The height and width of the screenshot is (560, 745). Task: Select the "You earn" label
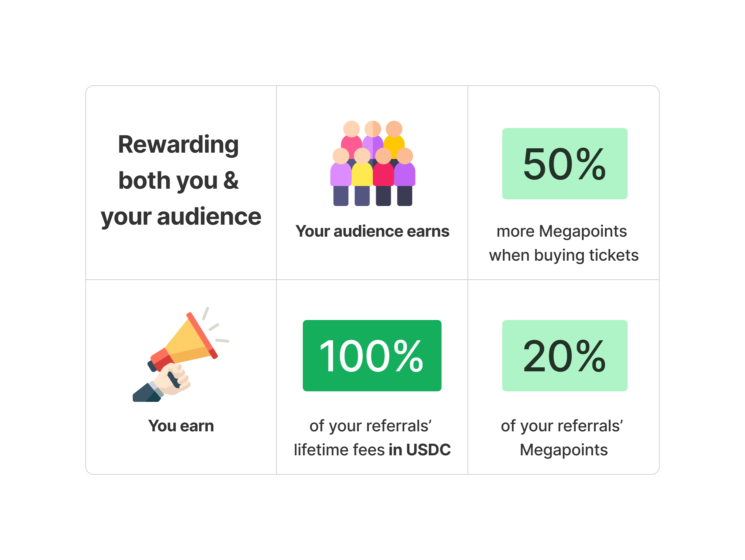point(181,426)
